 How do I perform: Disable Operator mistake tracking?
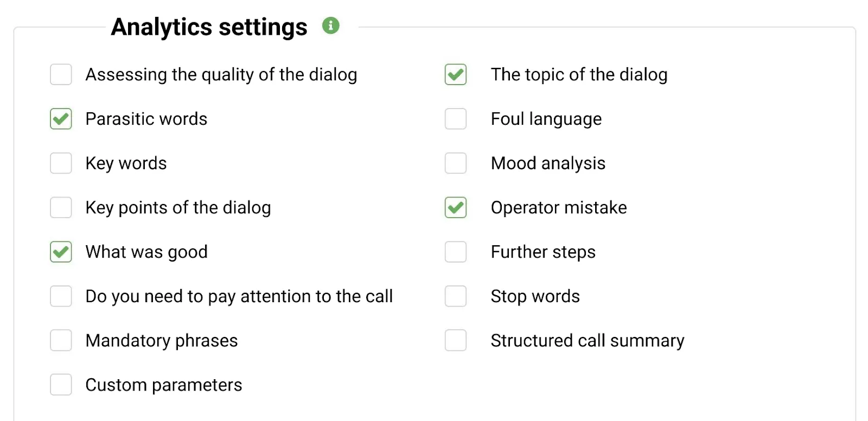pos(456,207)
